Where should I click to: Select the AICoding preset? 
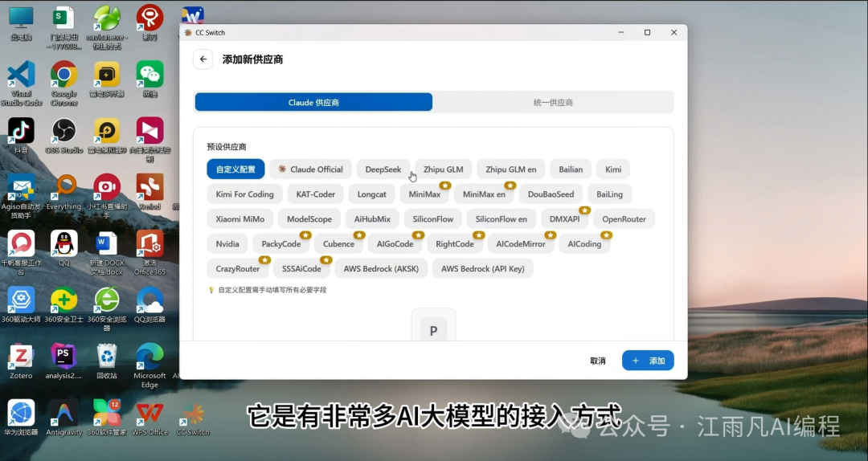584,244
